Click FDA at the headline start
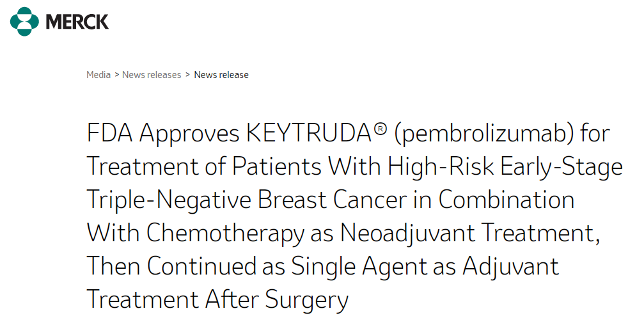 109,134
